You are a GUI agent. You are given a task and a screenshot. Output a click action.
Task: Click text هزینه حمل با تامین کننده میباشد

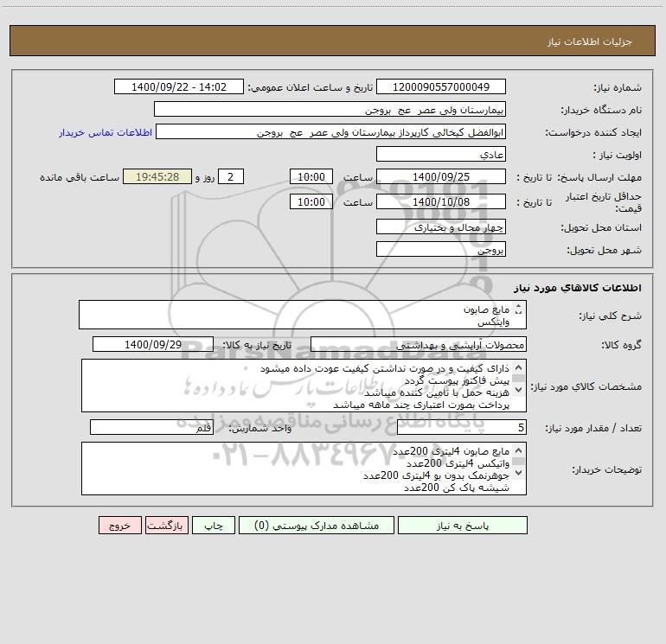[x=437, y=392]
